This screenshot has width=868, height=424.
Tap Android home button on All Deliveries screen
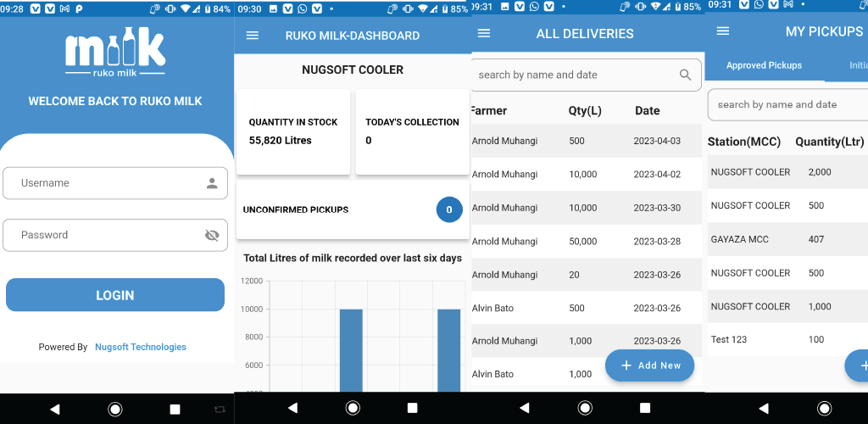pyautogui.click(x=585, y=408)
